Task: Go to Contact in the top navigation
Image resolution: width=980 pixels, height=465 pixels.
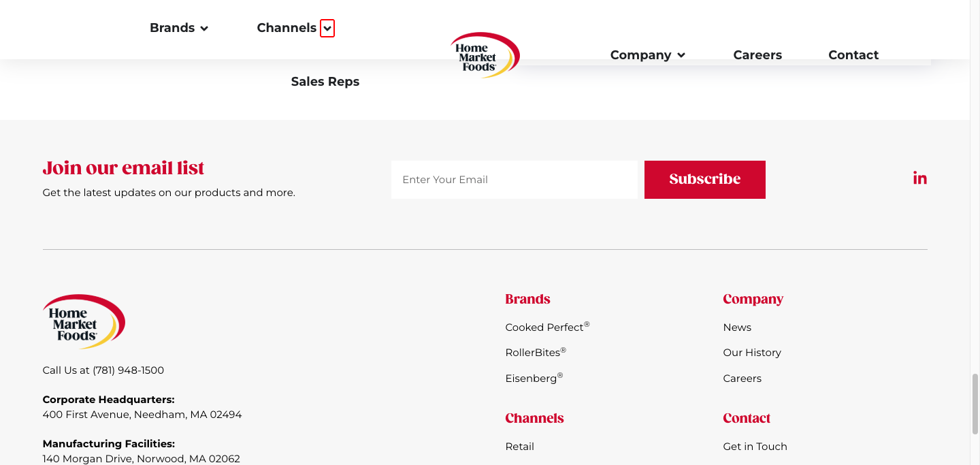Action: [x=853, y=55]
